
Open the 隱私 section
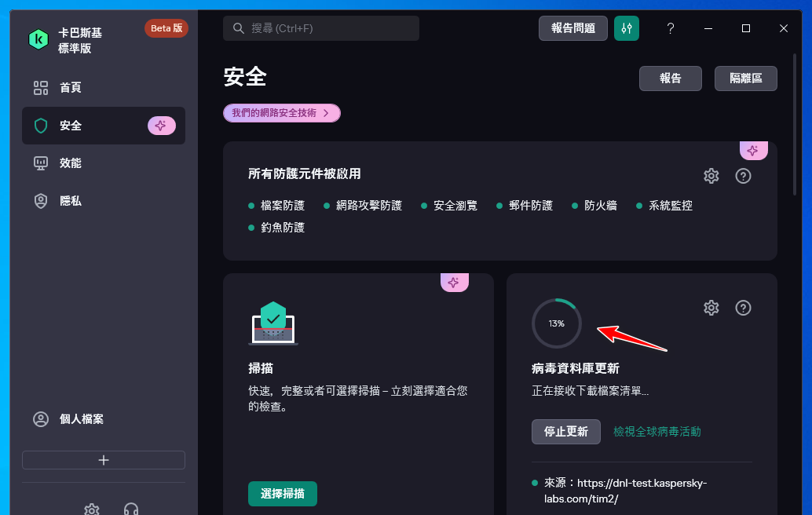[71, 201]
